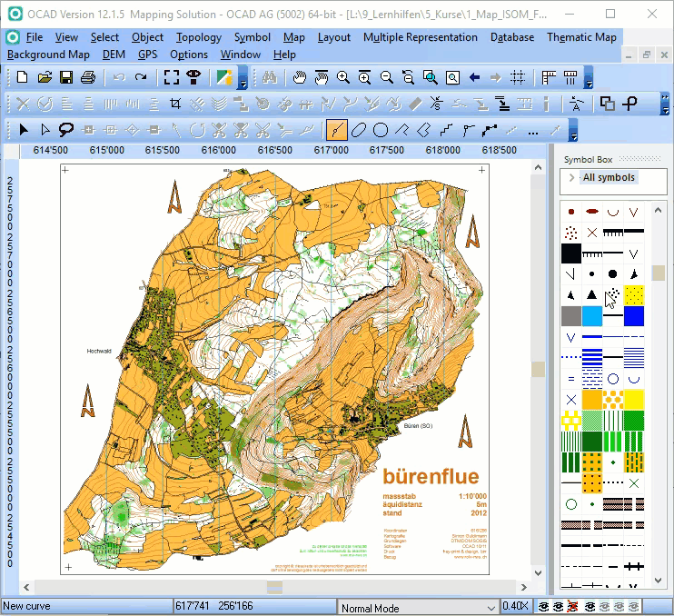674x616 pixels.
Task: Click the New file icon
Action: click(x=22, y=77)
